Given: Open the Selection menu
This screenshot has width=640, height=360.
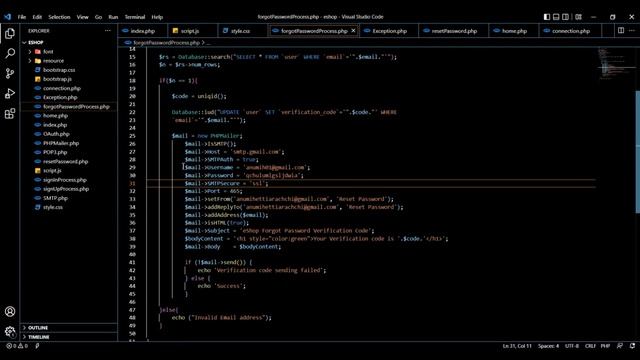Looking at the screenshot, I should click(59, 17).
